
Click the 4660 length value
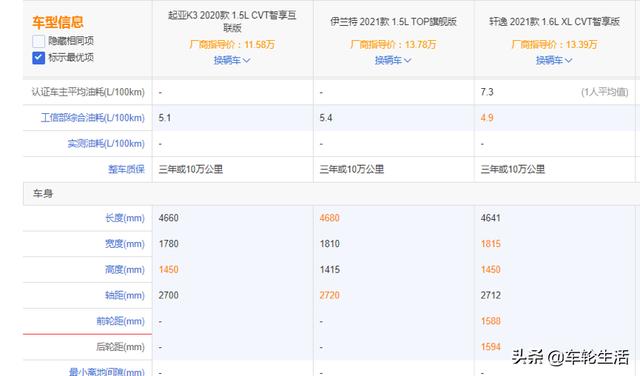(169, 218)
